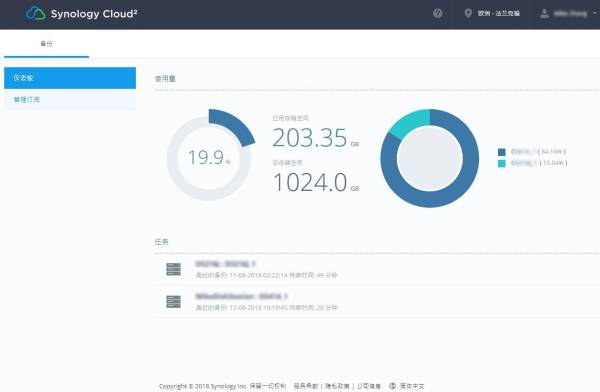Open the help question-mark icon
Viewport: 600px width, 392px height.
[437, 13]
